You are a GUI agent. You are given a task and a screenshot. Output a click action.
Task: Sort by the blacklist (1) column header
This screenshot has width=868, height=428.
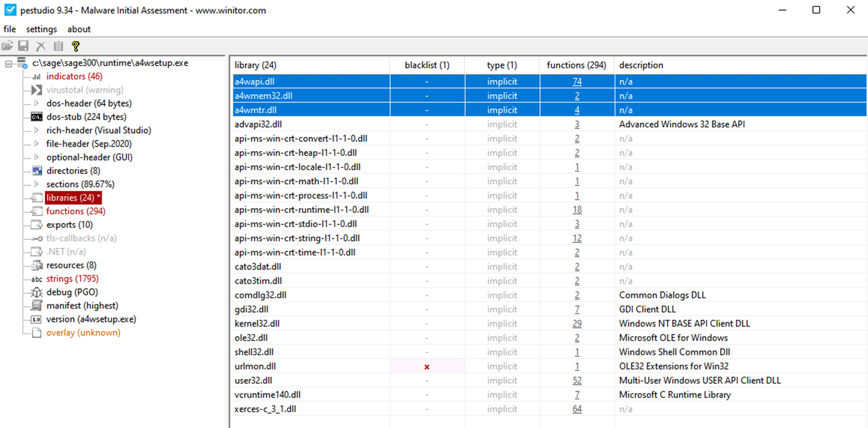(426, 65)
